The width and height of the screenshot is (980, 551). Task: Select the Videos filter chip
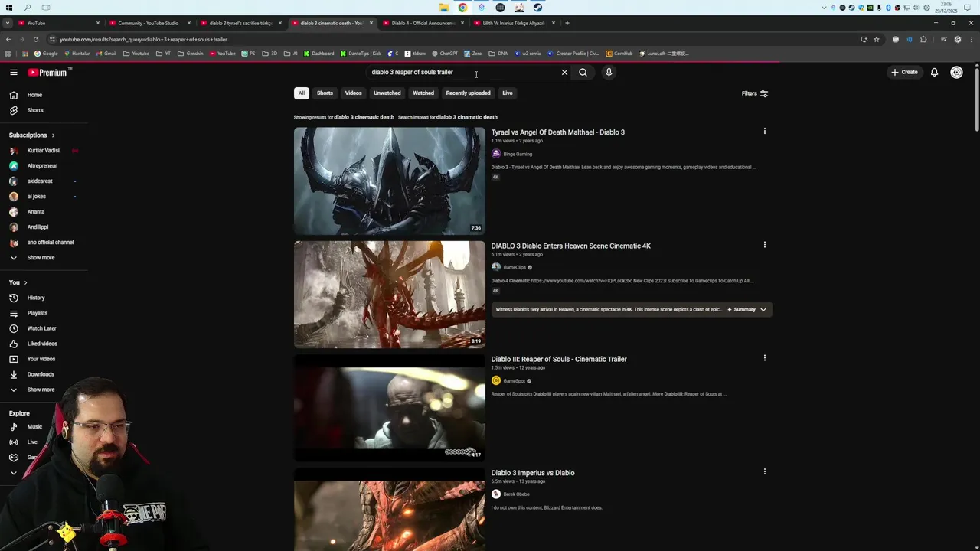tap(353, 93)
